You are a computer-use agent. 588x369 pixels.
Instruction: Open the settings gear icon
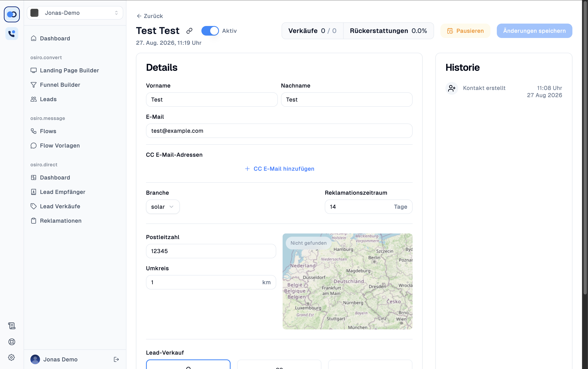11,358
